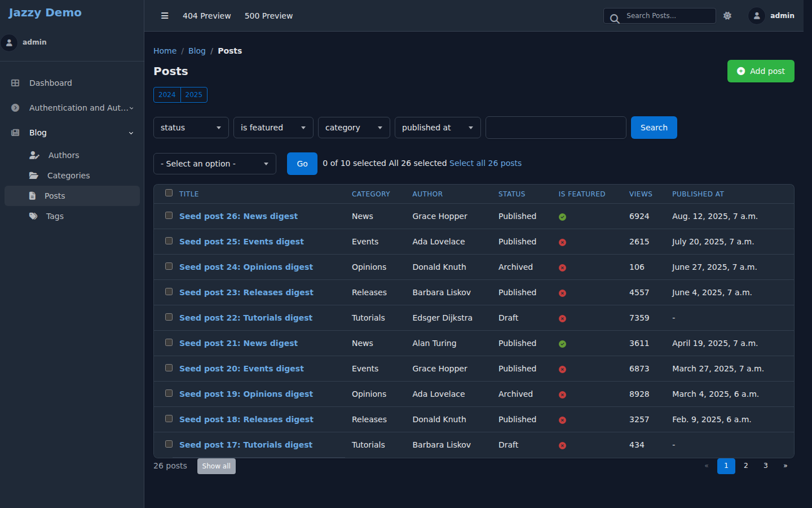Filter by the 2025 date tab

point(194,95)
